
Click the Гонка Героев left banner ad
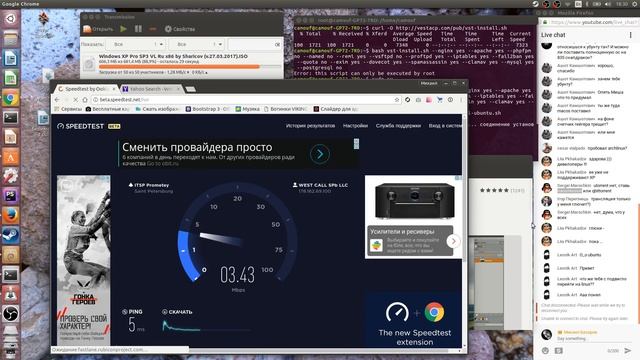coord(83,260)
